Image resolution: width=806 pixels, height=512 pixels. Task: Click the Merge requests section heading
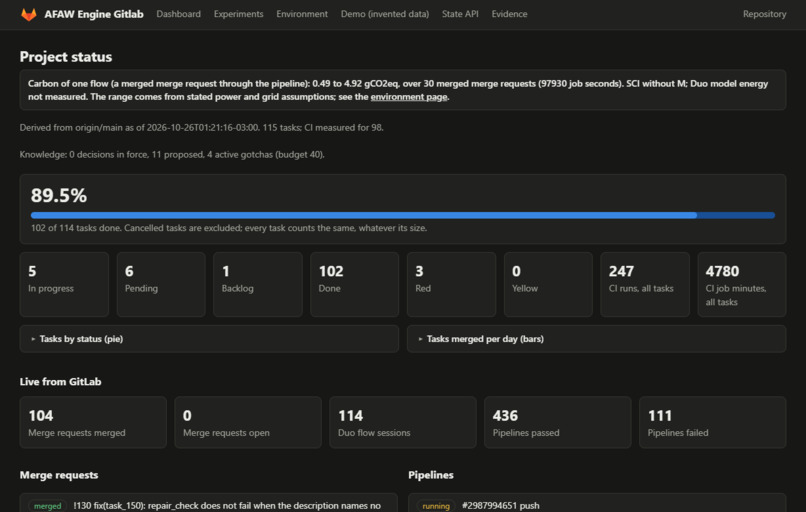(x=59, y=475)
